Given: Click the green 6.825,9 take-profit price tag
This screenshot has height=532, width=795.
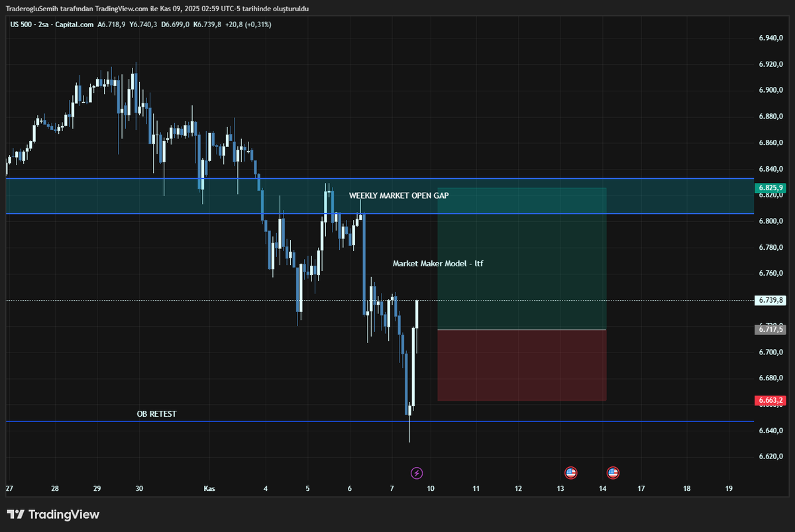Looking at the screenshot, I should pos(770,187).
